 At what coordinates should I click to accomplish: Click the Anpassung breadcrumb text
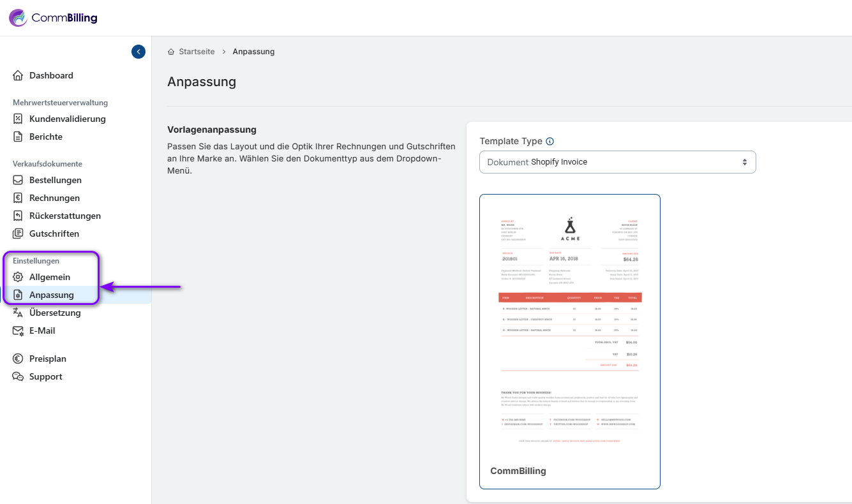(x=253, y=52)
